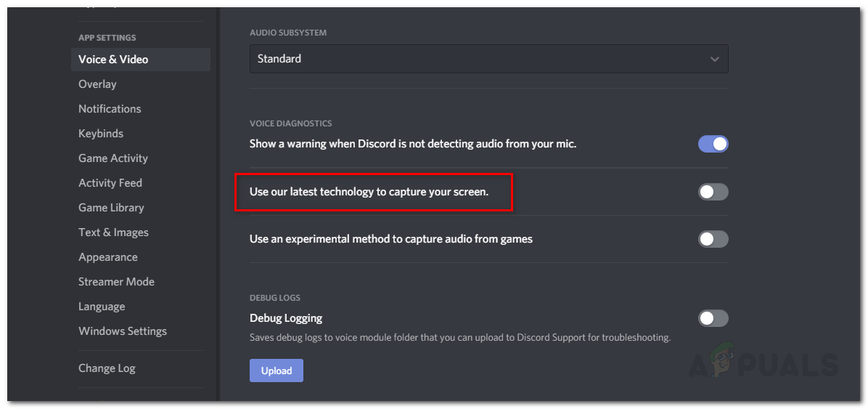Open the Audio Subsystem Standard dropdown
The image size is (868, 409).
[x=479, y=59]
